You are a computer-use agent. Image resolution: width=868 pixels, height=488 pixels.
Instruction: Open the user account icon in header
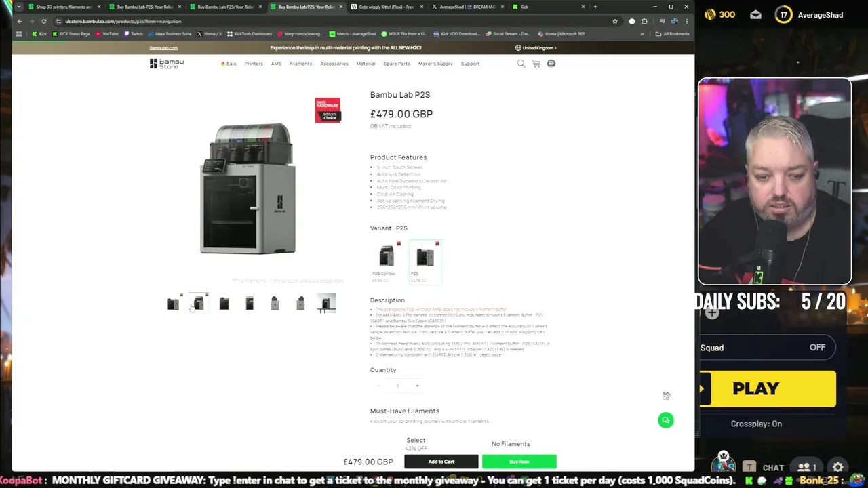coord(551,64)
